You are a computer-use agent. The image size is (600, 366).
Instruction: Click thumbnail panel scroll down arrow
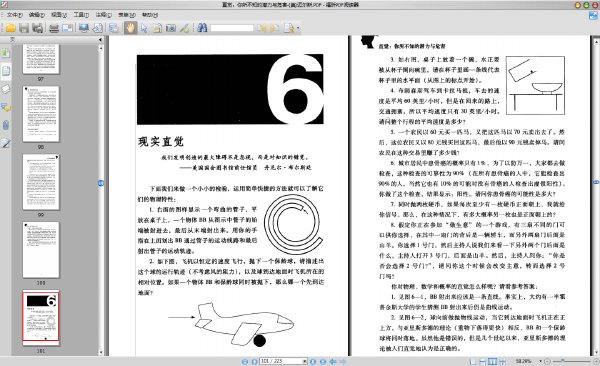pyautogui.click(x=101, y=353)
